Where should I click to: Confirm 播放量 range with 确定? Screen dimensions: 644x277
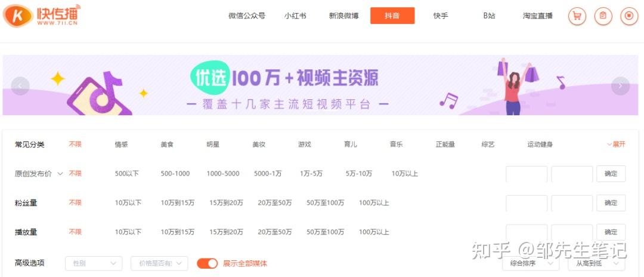(x=611, y=232)
